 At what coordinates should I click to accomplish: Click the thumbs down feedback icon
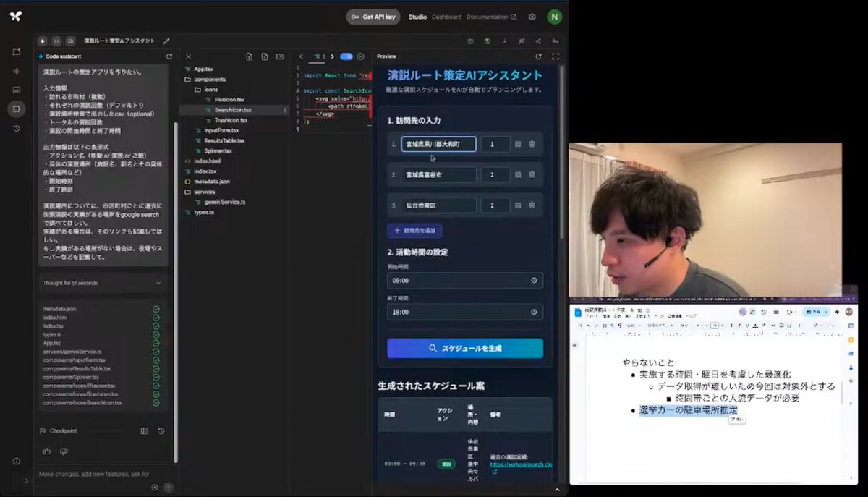tap(64, 451)
